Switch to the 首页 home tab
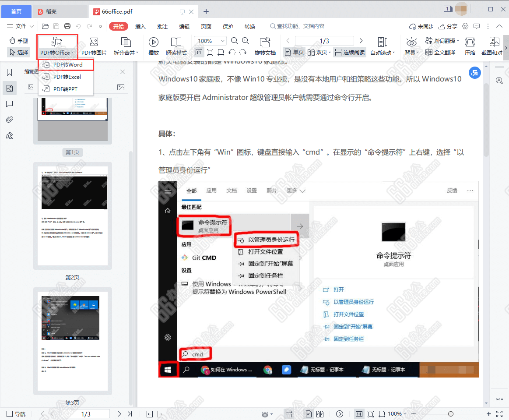The image size is (509, 420). pyautogui.click(x=16, y=11)
